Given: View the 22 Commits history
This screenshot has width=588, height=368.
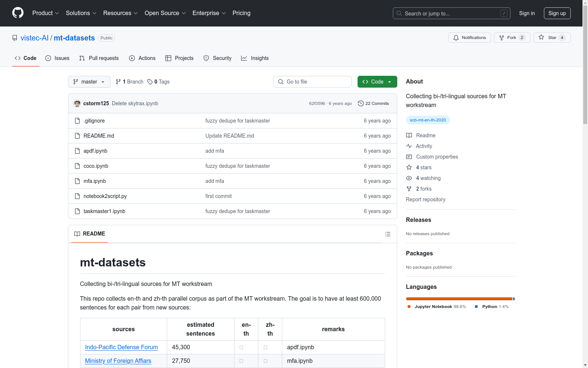Looking at the screenshot, I should (373, 103).
